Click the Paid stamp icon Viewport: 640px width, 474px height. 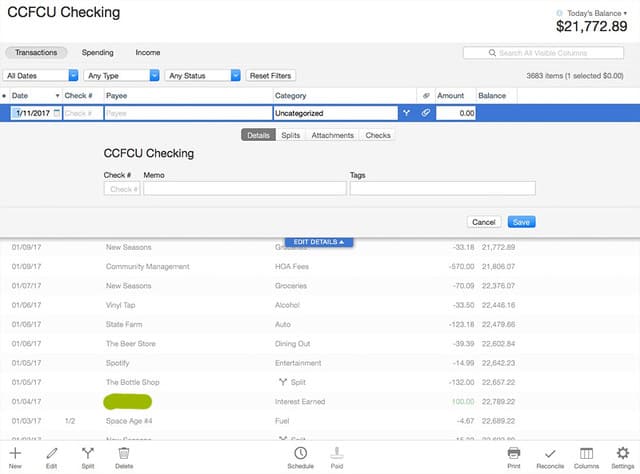(x=337, y=453)
